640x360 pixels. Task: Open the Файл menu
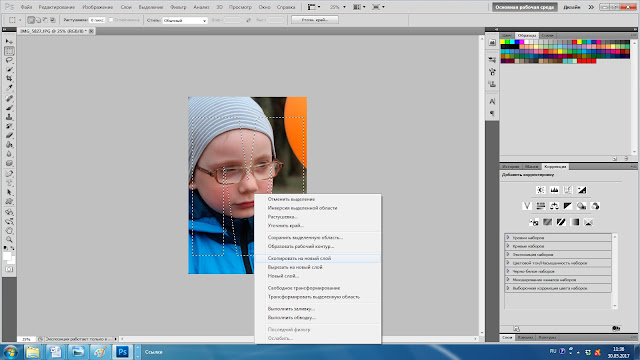coord(26,7)
